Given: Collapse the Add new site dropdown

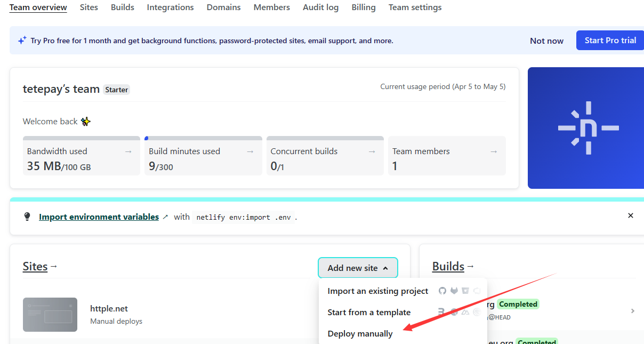Looking at the screenshot, I should click(x=358, y=268).
